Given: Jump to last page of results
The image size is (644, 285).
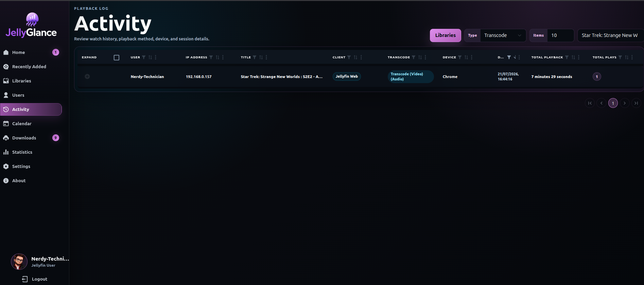Looking at the screenshot, I should click(636, 103).
